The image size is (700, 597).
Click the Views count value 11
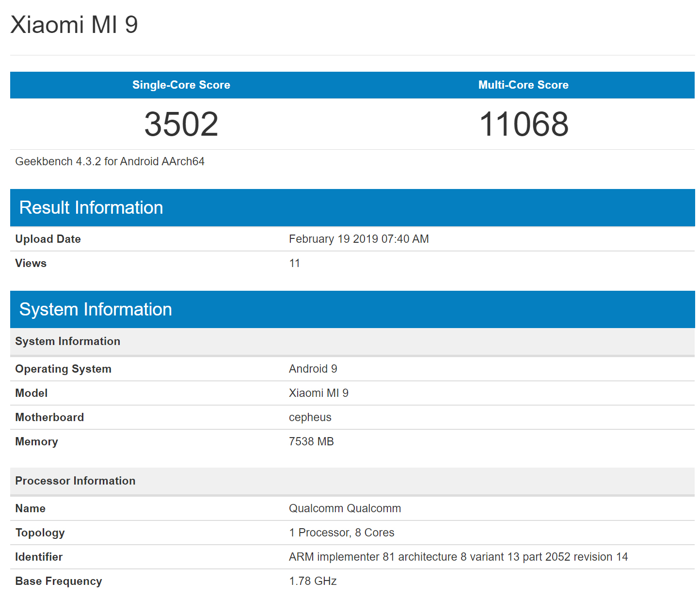tap(294, 263)
